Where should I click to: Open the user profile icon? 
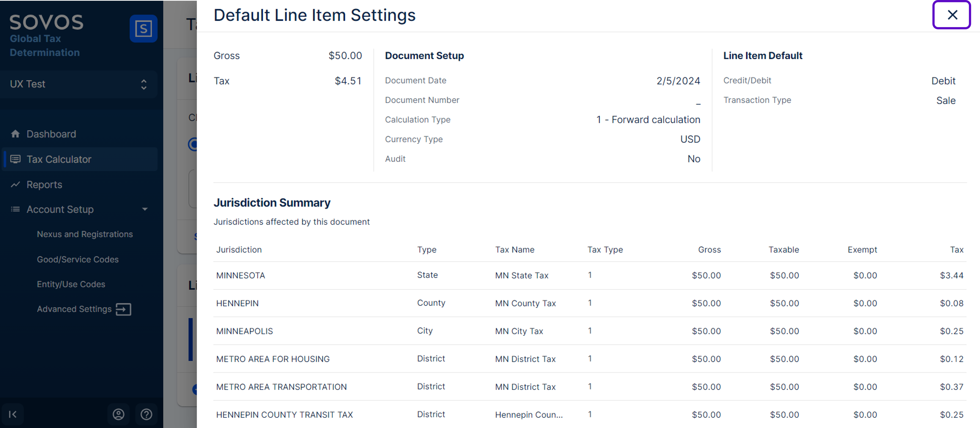118,414
